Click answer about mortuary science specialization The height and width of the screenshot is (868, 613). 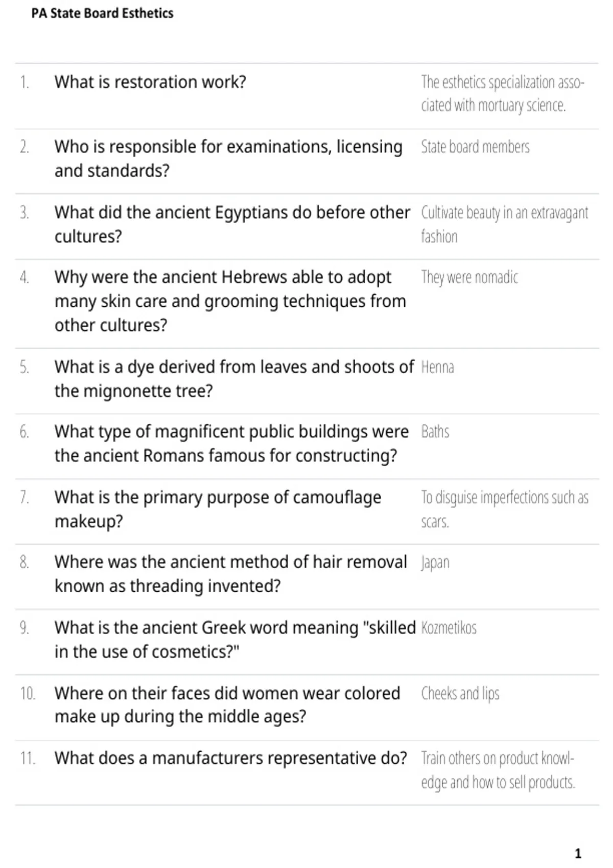pos(503,93)
